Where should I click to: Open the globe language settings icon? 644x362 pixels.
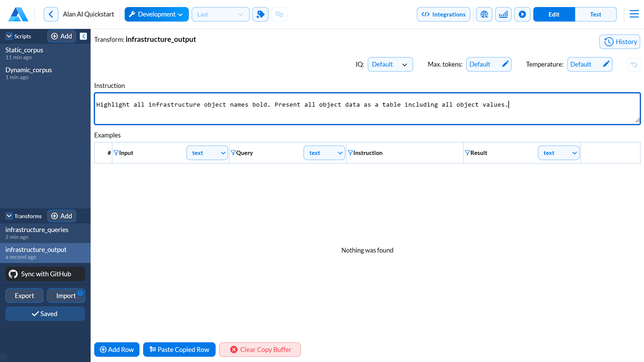pos(484,14)
